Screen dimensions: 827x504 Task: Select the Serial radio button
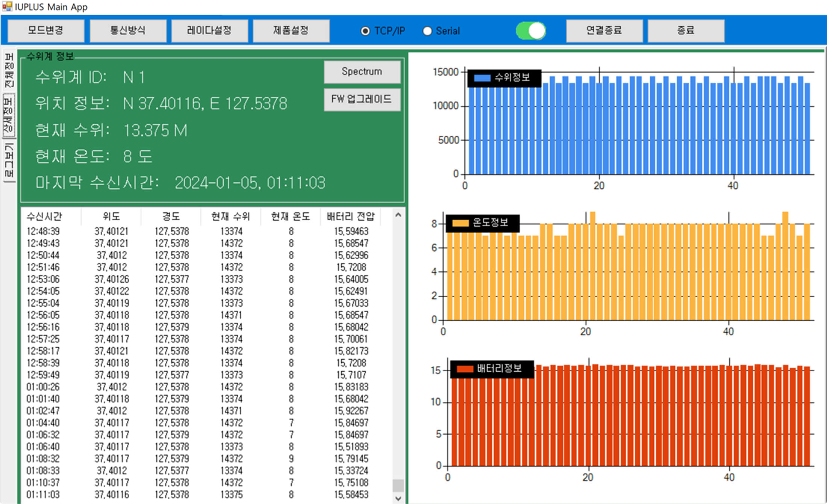pyautogui.click(x=427, y=31)
